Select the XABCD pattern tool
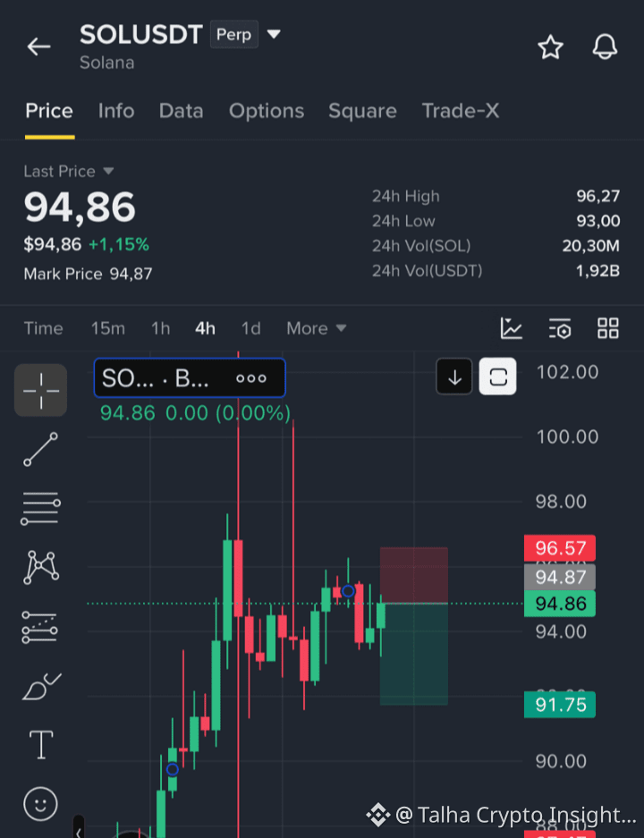 click(x=41, y=567)
